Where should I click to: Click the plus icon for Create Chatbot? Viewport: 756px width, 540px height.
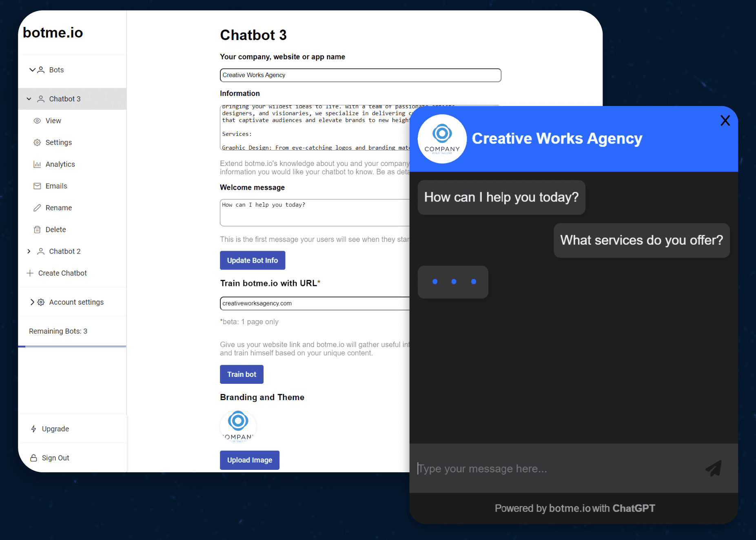point(30,273)
